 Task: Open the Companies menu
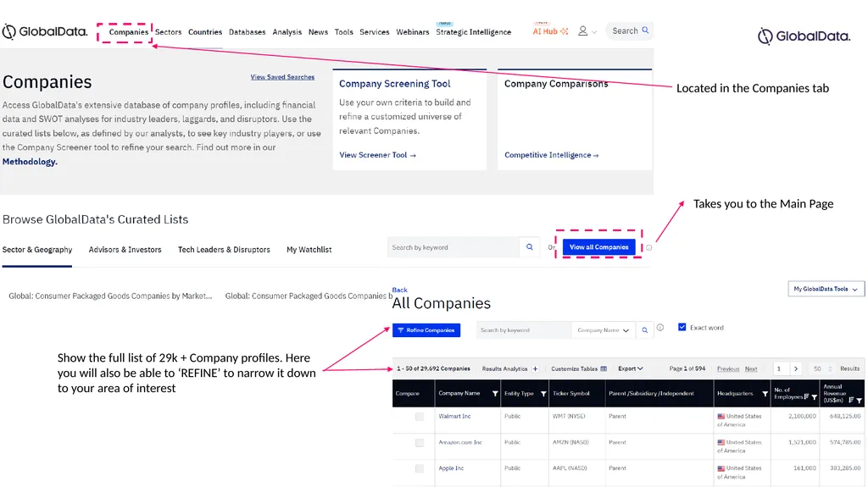[129, 32]
